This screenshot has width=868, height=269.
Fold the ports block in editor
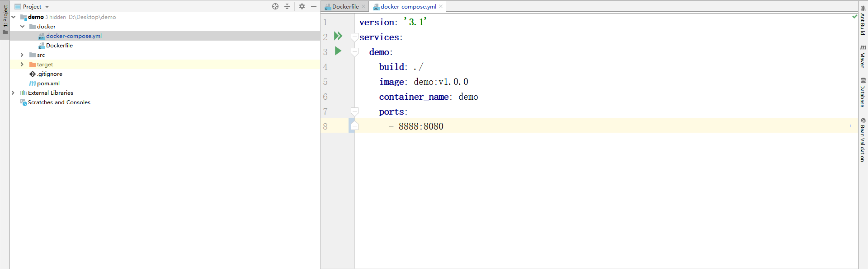click(355, 111)
